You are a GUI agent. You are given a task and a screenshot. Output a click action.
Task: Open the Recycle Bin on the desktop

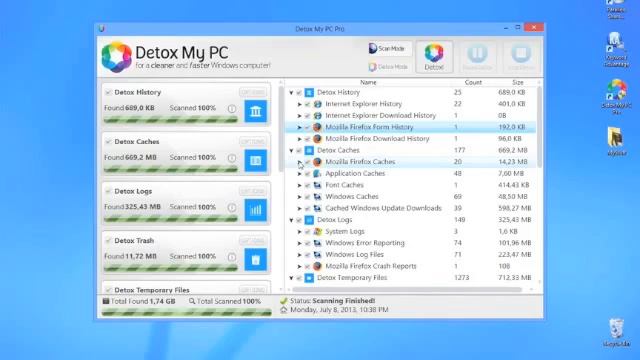tap(616, 333)
